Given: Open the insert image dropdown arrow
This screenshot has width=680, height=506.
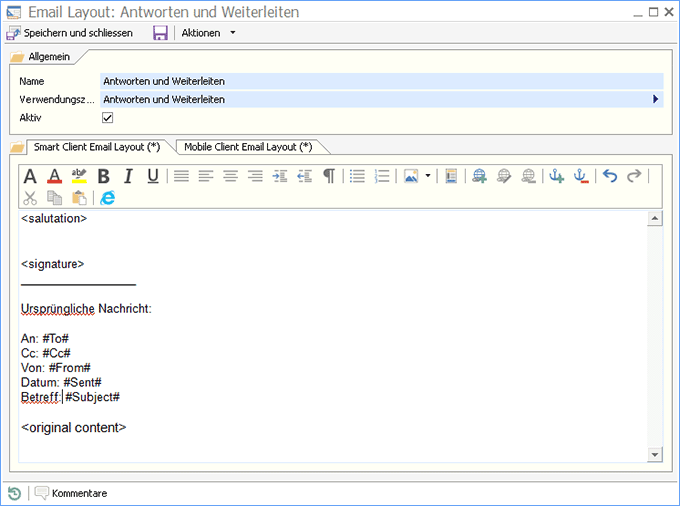Looking at the screenshot, I should point(428,176).
